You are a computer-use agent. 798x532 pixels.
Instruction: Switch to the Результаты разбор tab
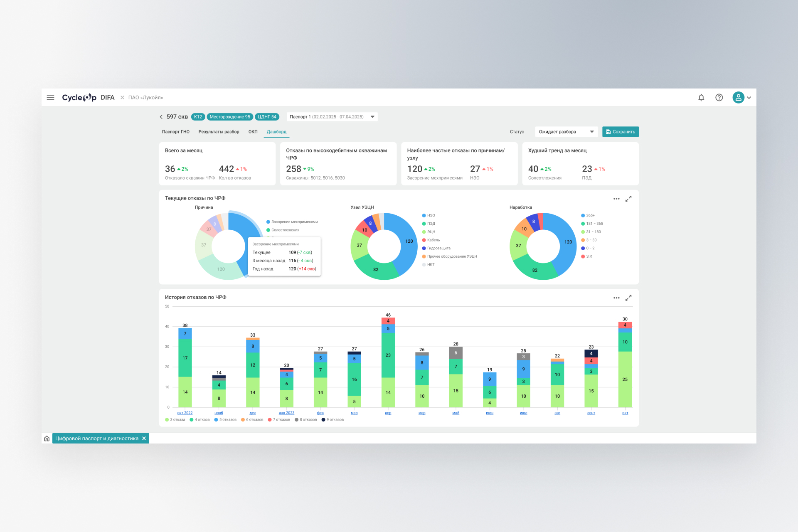click(219, 132)
